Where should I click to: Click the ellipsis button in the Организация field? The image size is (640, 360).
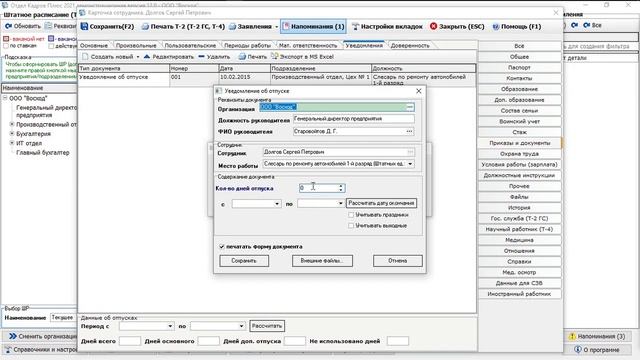click(x=410, y=107)
